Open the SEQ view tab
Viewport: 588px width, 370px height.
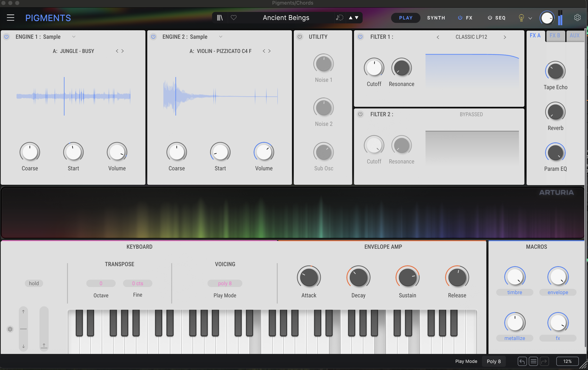[x=500, y=18]
